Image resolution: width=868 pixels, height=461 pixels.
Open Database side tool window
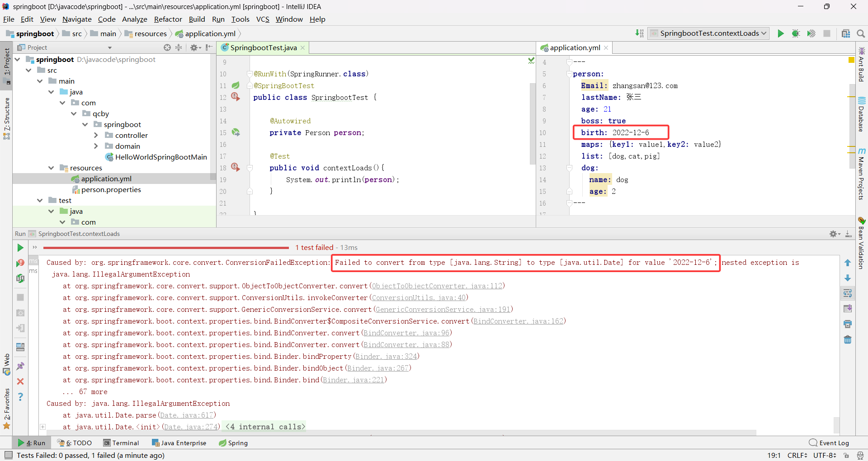[862, 114]
